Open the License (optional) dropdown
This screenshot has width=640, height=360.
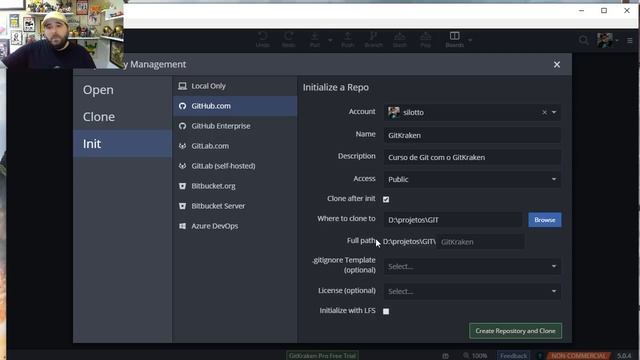(472, 291)
